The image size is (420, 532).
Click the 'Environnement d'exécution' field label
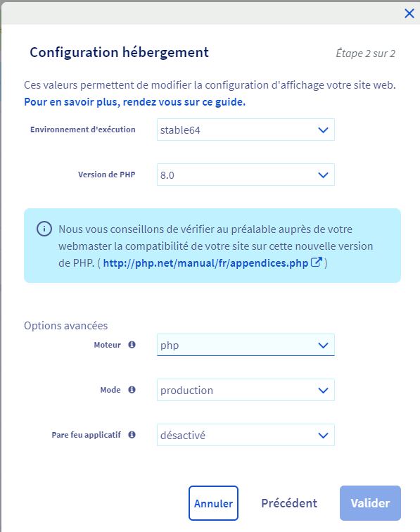(83, 129)
